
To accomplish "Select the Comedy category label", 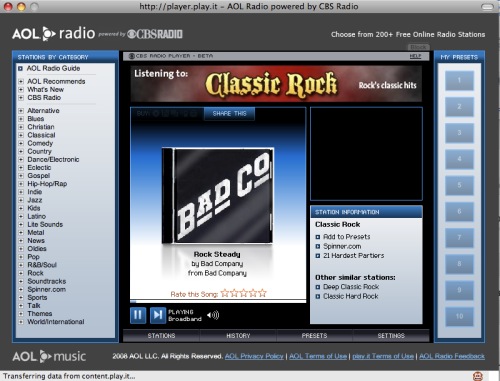I will click(x=40, y=143).
